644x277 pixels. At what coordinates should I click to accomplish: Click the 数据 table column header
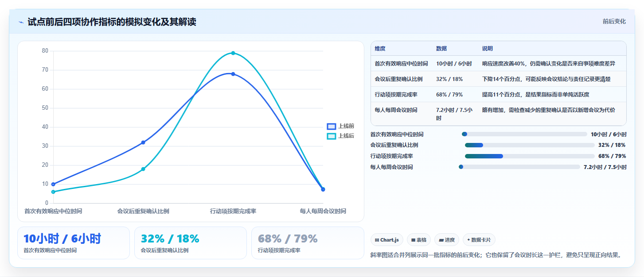coord(441,49)
